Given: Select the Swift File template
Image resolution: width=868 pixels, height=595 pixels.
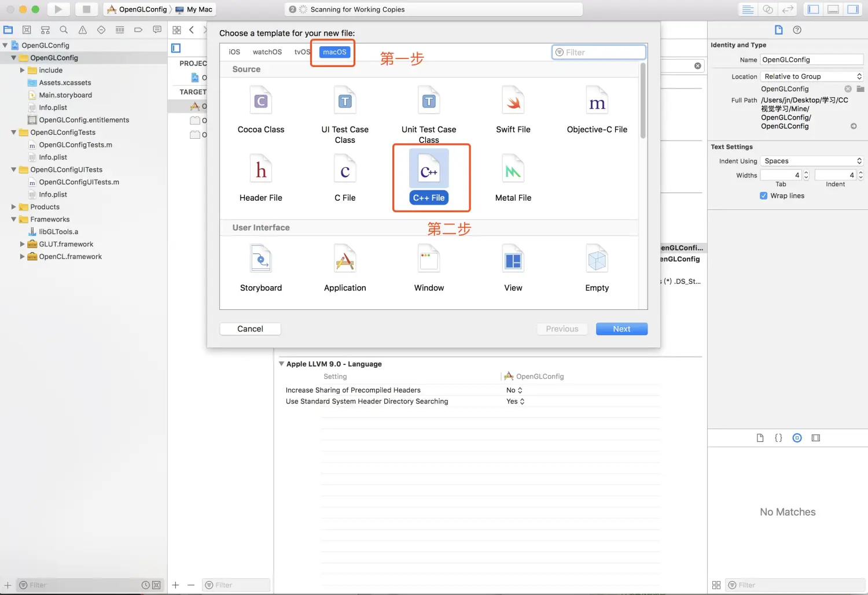Looking at the screenshot, I should 513,110.
